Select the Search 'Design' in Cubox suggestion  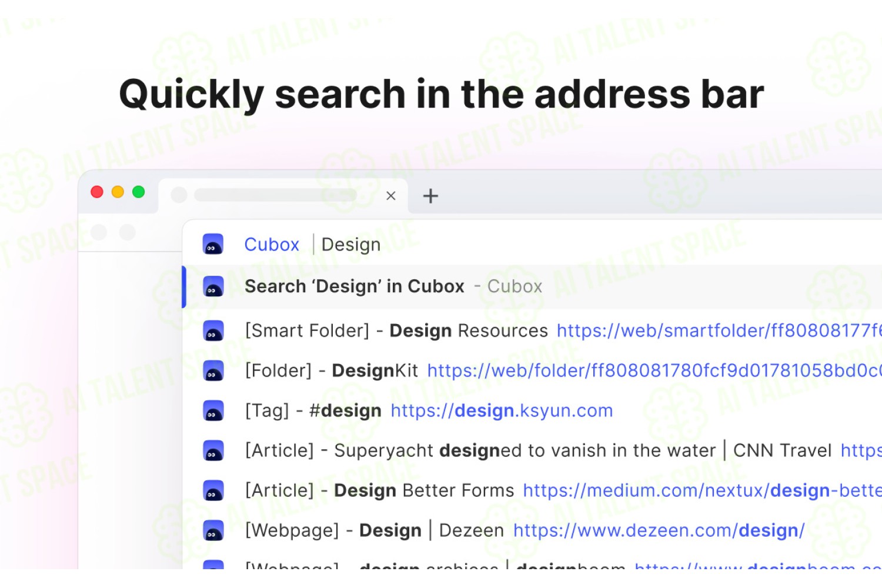[532, 286]
